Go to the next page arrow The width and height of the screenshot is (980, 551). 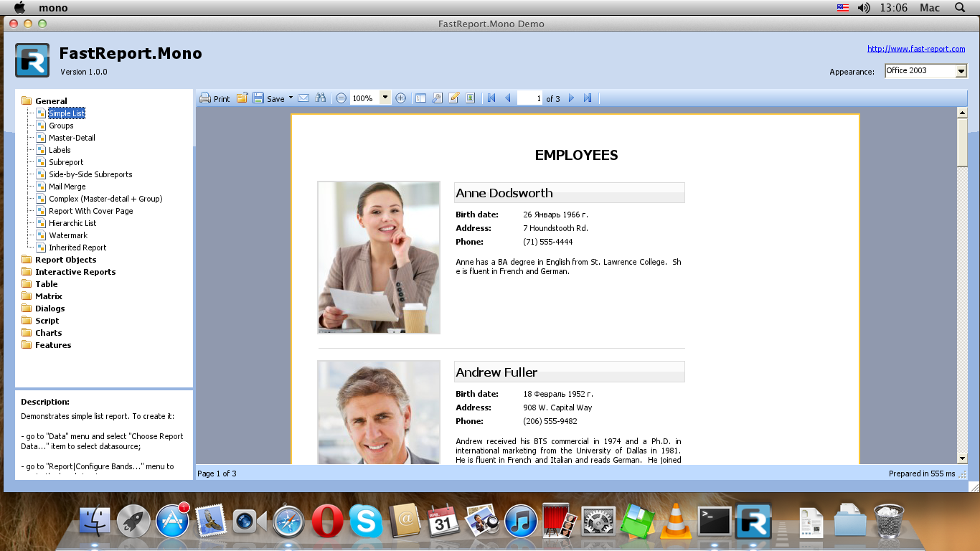pos(572,98)
